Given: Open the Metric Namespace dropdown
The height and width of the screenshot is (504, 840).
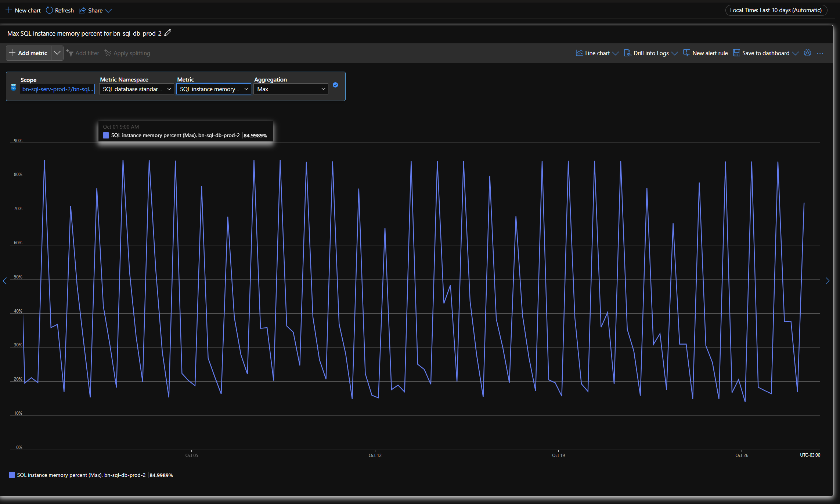Looking at the screenshot, I should [x=136, y=89].
